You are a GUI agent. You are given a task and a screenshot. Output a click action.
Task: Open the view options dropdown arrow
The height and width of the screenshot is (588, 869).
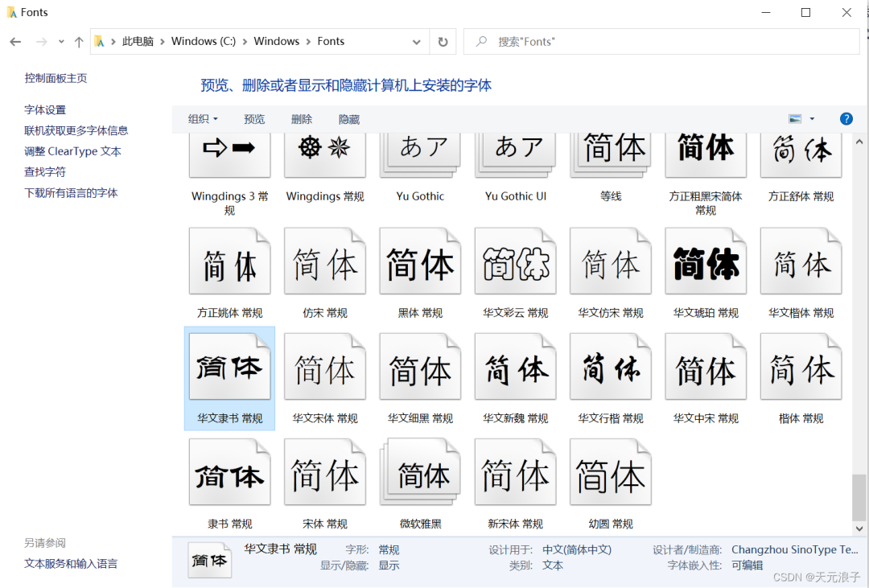coord(810,117)
